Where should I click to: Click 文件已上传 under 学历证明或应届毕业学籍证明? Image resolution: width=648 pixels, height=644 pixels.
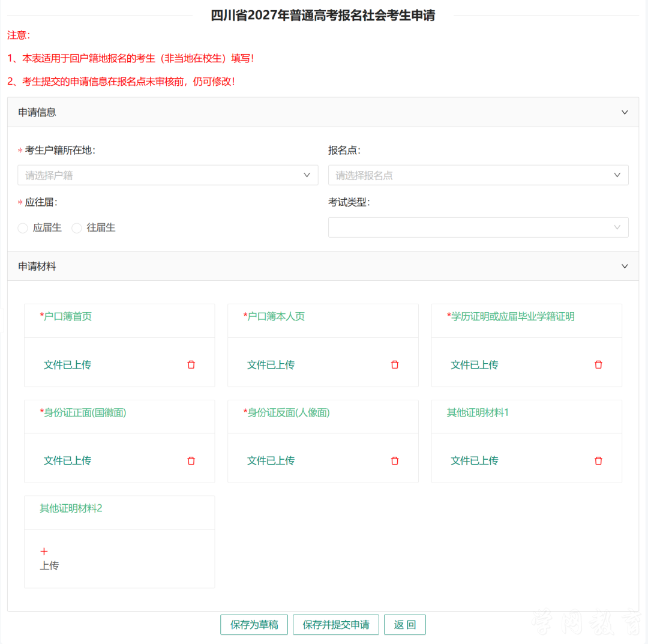pos(475,364)
